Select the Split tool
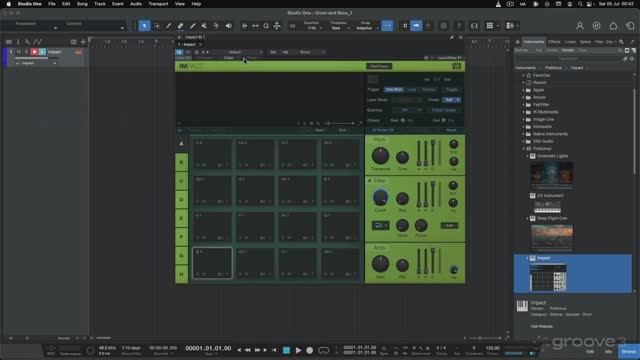The height and width of the screenshot is (360, 640). (x=169, y=26)
